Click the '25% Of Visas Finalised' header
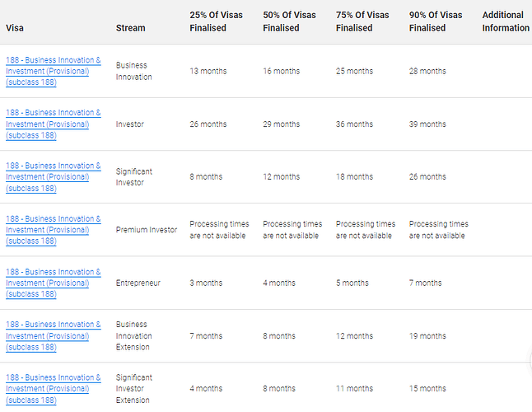This screenshot has width=532, height=412. tap(216, 21)
